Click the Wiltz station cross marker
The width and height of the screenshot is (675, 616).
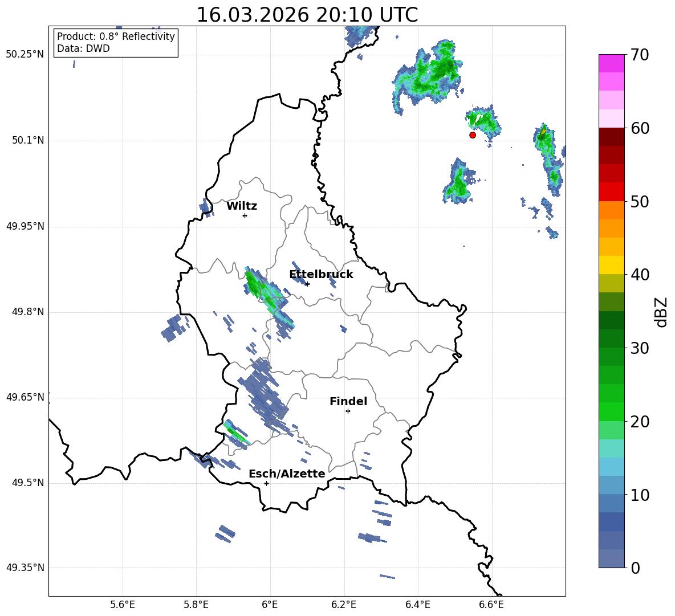tap(245, 215)
